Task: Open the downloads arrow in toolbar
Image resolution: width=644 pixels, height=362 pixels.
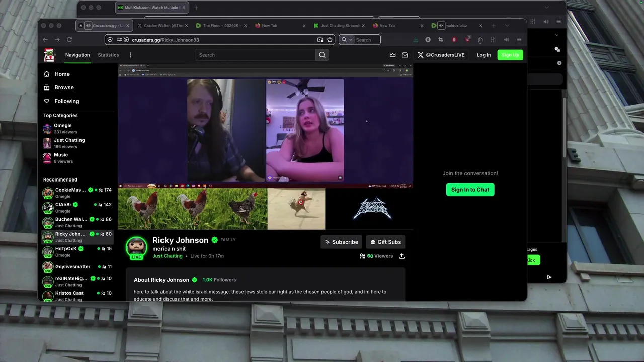Action: pyautogui.click(x=416, y=40)
